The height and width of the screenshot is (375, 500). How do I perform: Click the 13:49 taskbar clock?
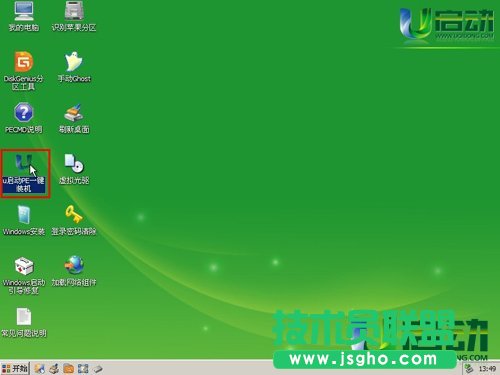tap(487, 369)
